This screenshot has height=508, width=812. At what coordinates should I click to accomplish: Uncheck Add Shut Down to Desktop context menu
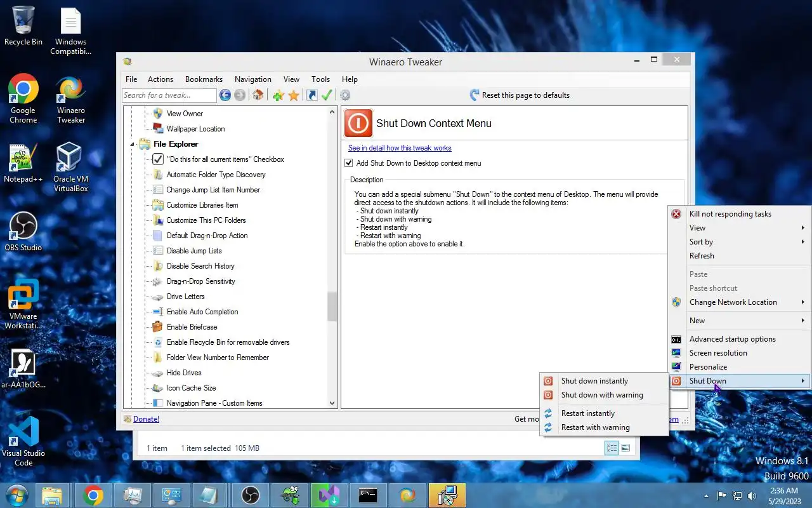pos(348,163)
